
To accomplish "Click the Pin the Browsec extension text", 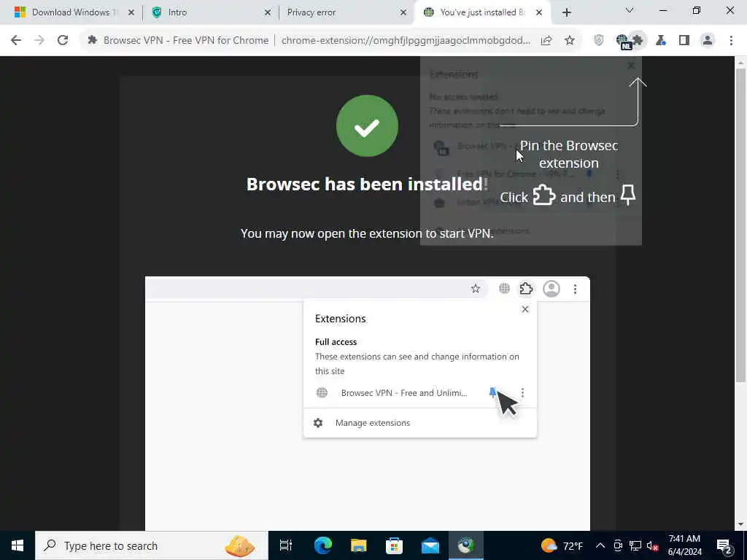I will (569, 154).
